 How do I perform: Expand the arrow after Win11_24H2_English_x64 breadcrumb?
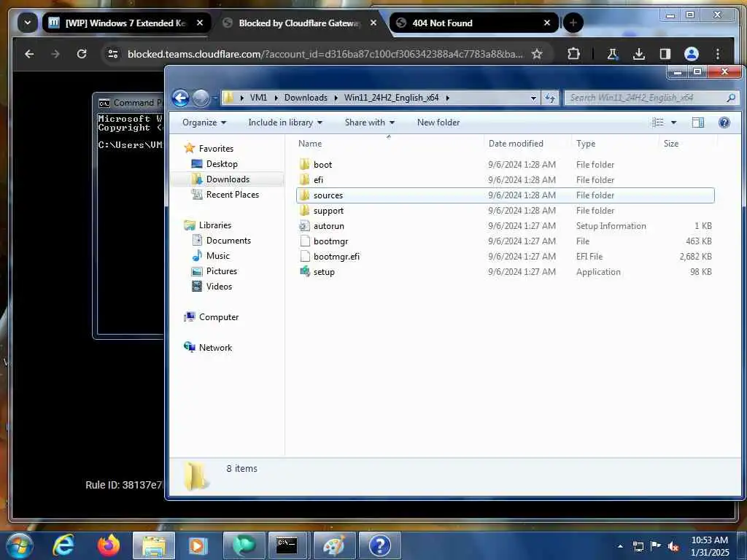448,98
